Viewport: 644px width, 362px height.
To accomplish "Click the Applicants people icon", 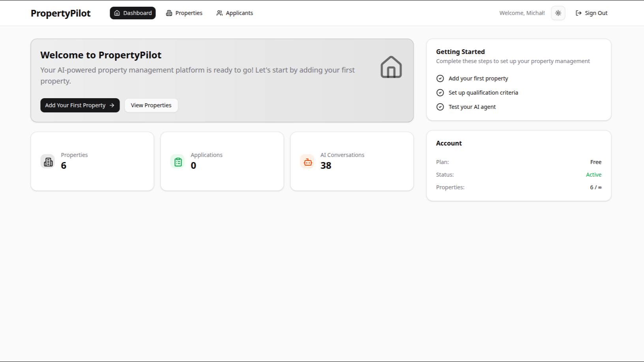I will [219, 13].
